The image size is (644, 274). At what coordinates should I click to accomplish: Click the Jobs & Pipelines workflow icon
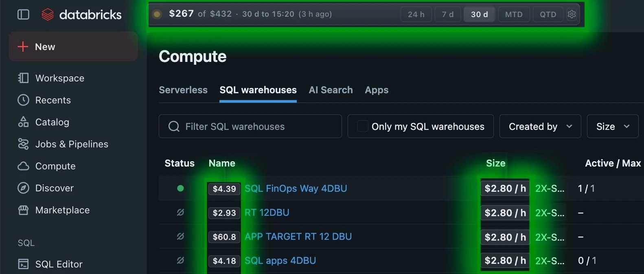[23, 144]
